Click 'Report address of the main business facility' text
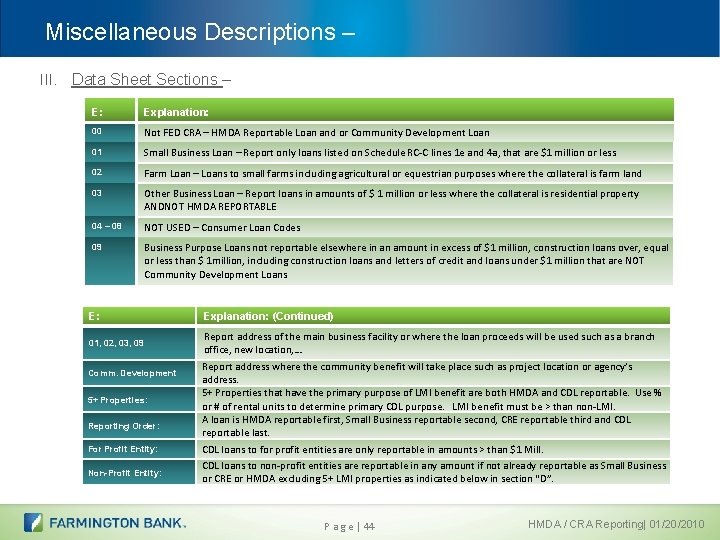The image size is (720, 540). 429,343
